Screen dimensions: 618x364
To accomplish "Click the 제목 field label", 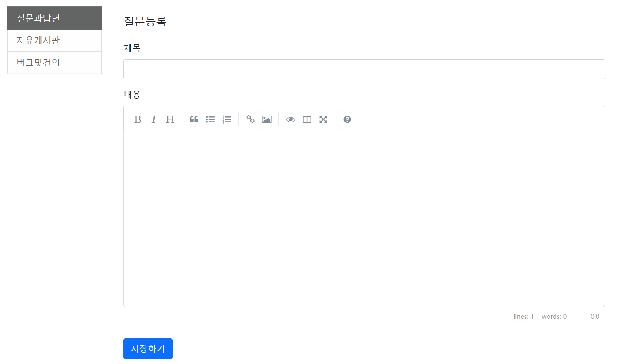I will point(132,48).
